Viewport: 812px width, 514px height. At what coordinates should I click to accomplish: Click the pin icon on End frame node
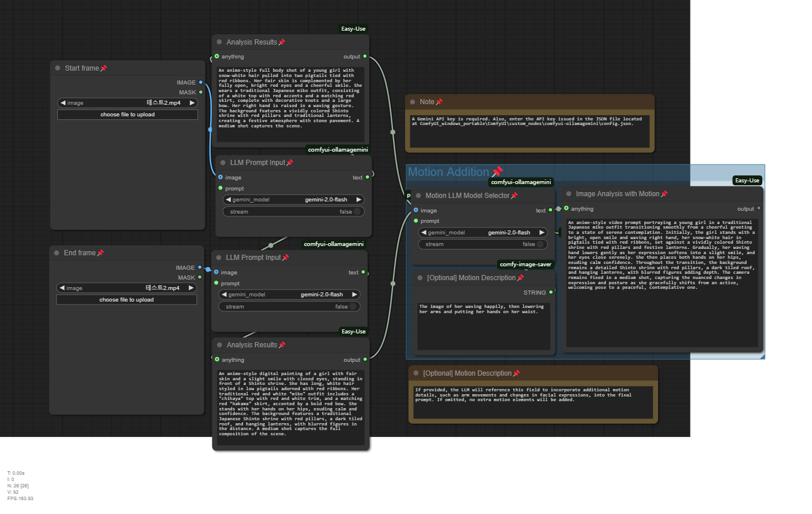click(x=100, y=253)
